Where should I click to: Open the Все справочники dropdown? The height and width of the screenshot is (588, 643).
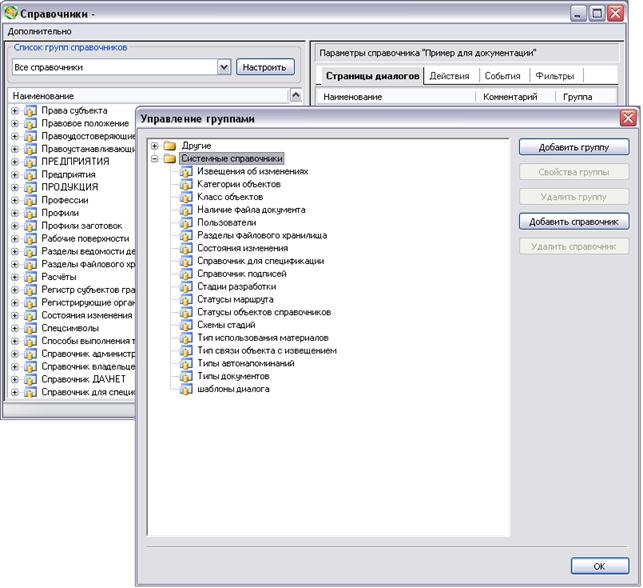[224, 67]
